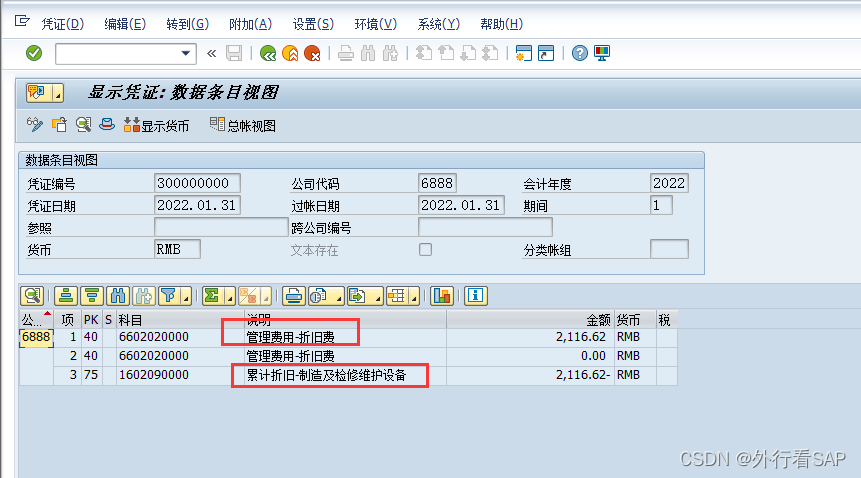Click the Set Filter funnel icon
The image size is (861, 478).
click(169, 296)
